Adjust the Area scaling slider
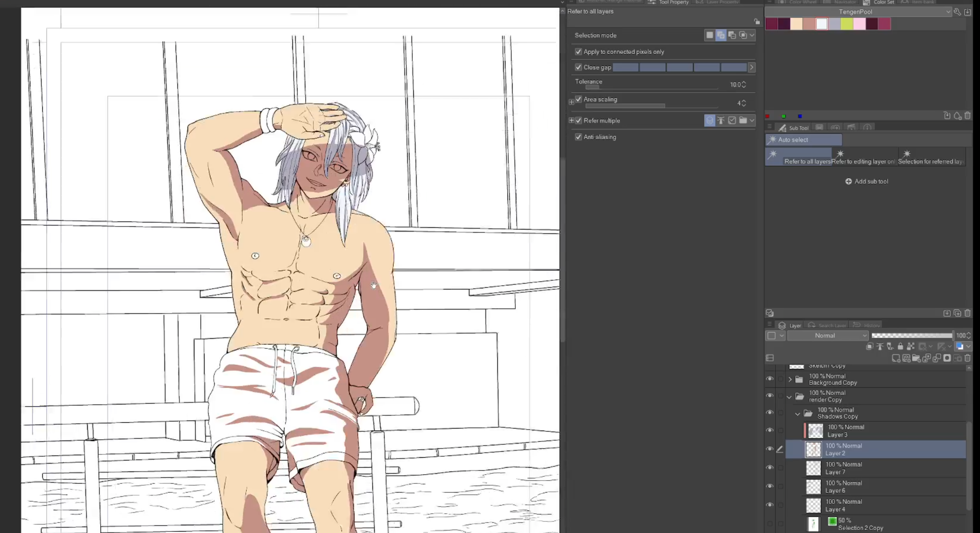Viewport: 980px width, 533px height. (x=651, y=106)
